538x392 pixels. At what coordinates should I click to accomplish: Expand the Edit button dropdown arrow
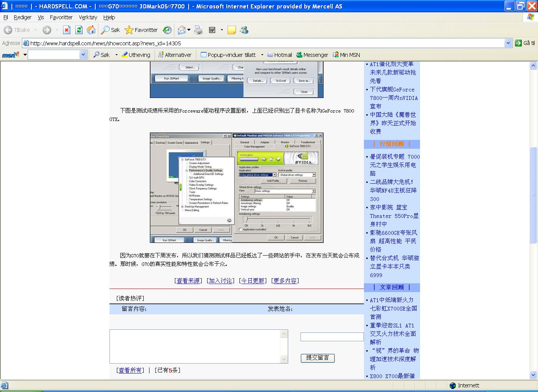coord(222,30)
